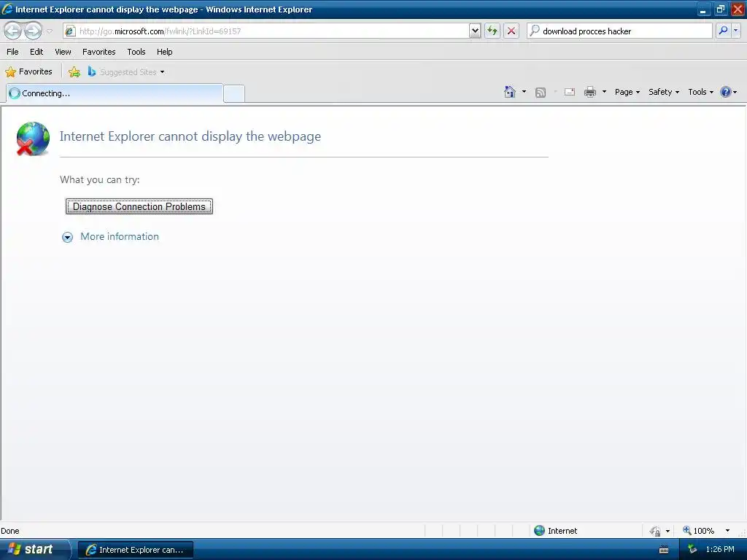Expand the zoom level dropdown arrow
Screen dimensions: 747x560
tap(727, 531)
